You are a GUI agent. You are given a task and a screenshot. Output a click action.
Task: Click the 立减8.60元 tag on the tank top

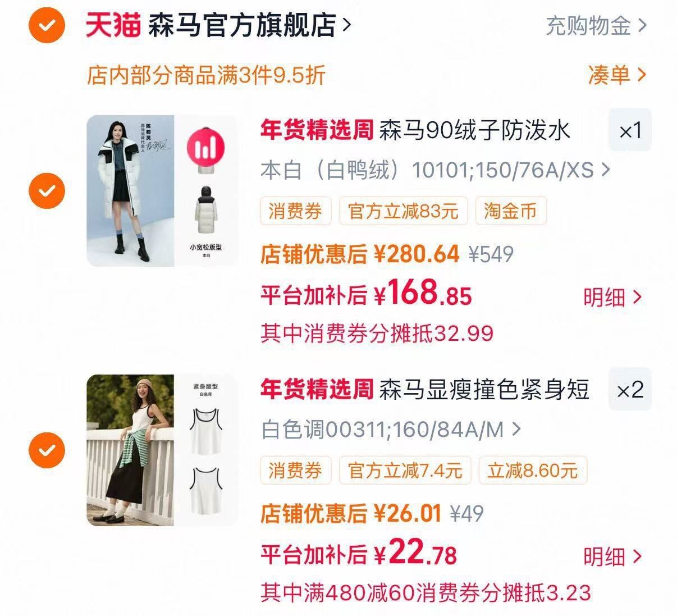[532, 470]
